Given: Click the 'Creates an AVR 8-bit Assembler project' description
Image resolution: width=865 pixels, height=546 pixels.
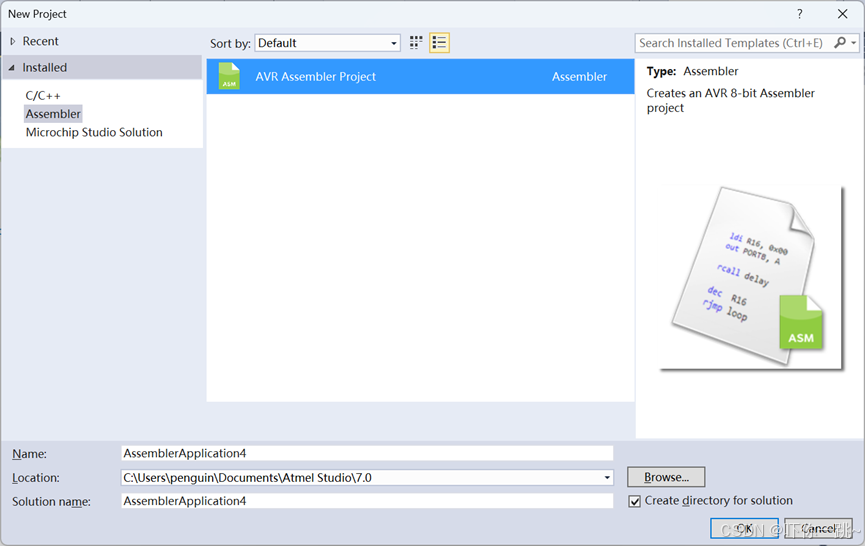Looking at the screenshot, I should [730, 100].
